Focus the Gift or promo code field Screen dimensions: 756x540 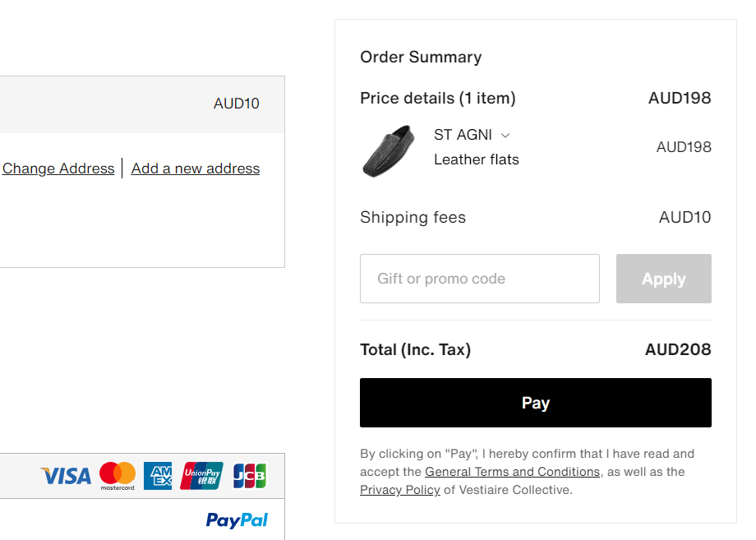pos(480,279)
